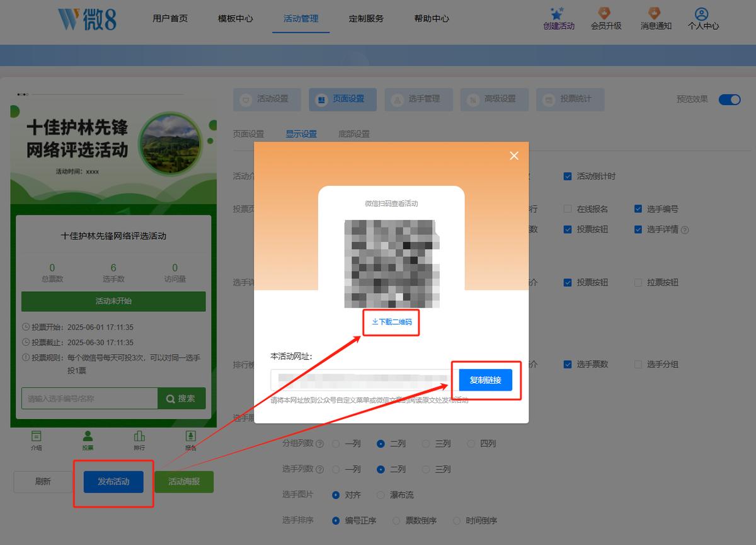Check 在线报名 checkbox
This screenshot has height=545, width=756.
pyautogui.click(x=568, y=209)
